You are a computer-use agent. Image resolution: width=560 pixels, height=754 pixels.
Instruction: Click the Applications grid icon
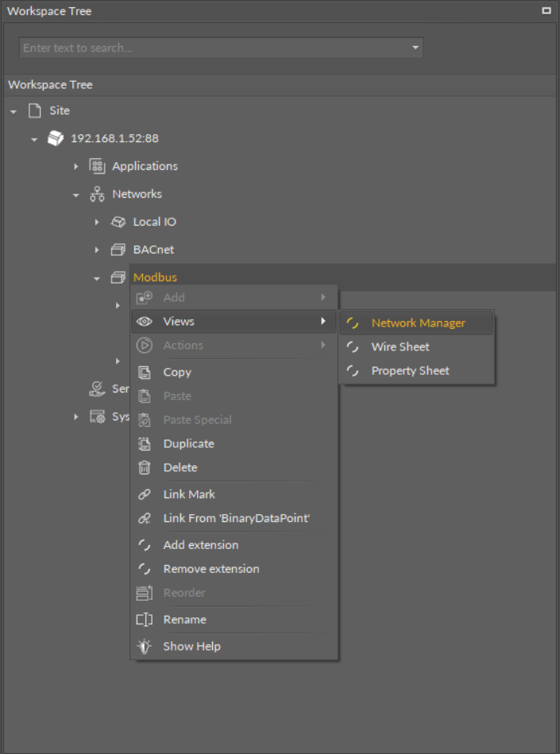[97, 166]
